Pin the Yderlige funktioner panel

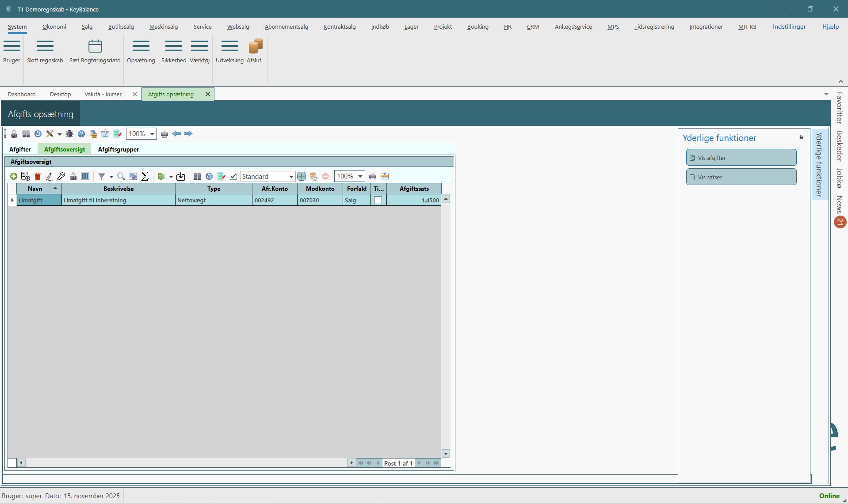click(x=801, y=138)
